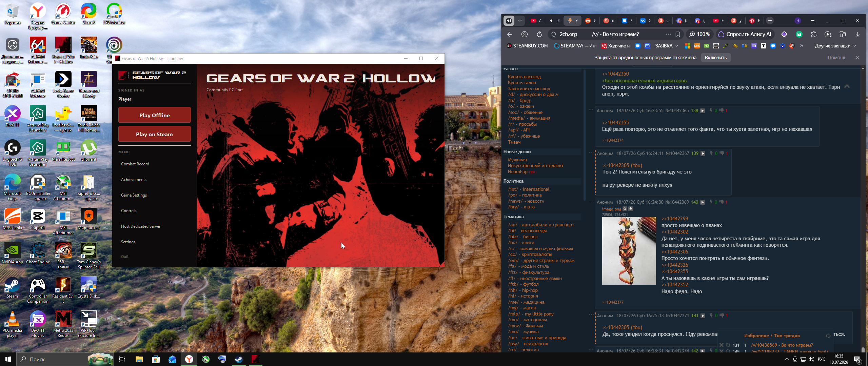Switch to the Reddit browser tab
Screen dimensions: 868x366
[590, 21]
